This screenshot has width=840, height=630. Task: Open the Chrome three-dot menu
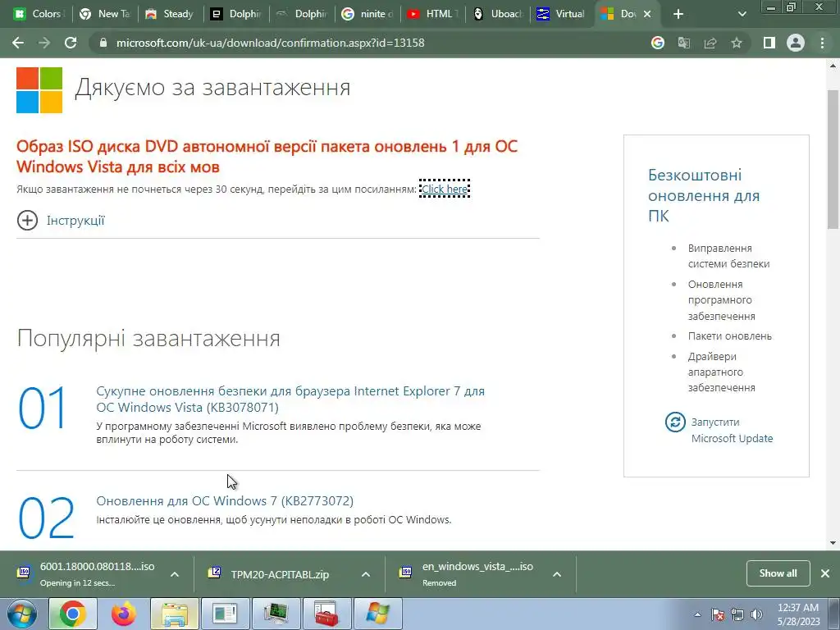822,43
